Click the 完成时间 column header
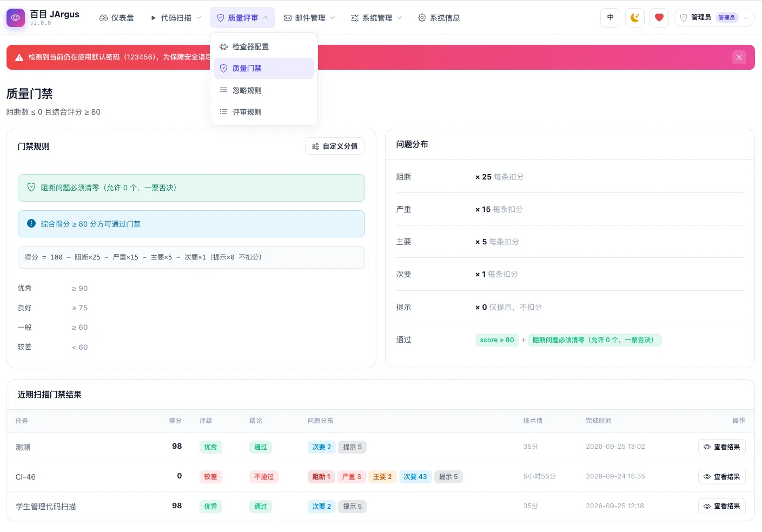This screenshot has width=762, height=532. 599,421
